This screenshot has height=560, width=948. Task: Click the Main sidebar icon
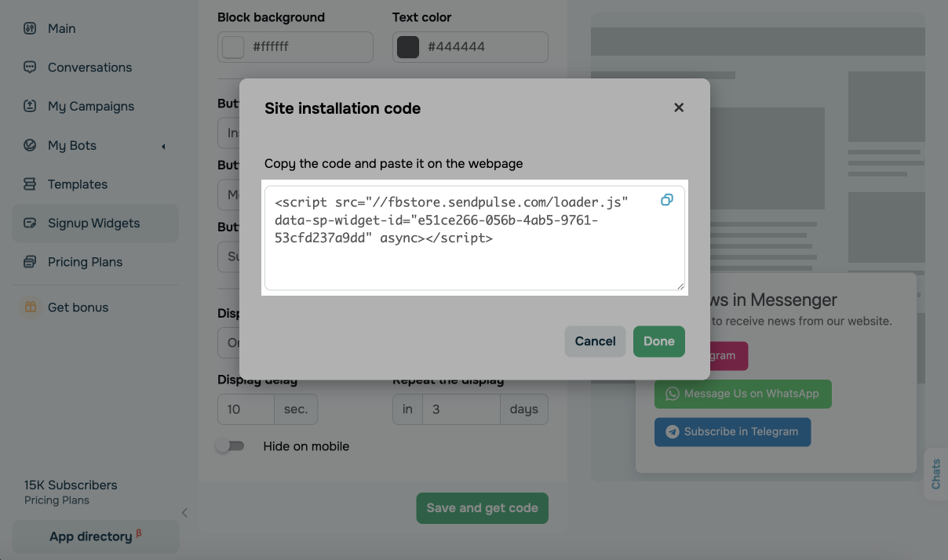pos(30,28)
